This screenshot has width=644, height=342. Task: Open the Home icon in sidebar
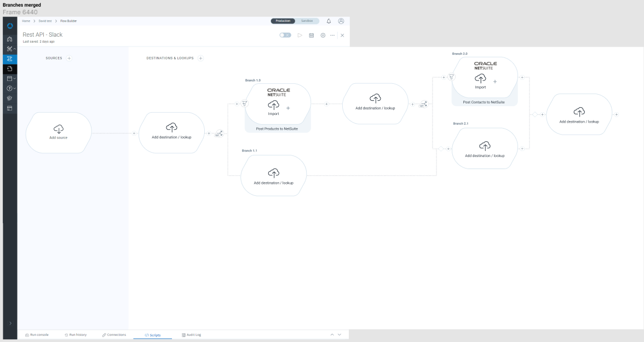coord(10,39)
